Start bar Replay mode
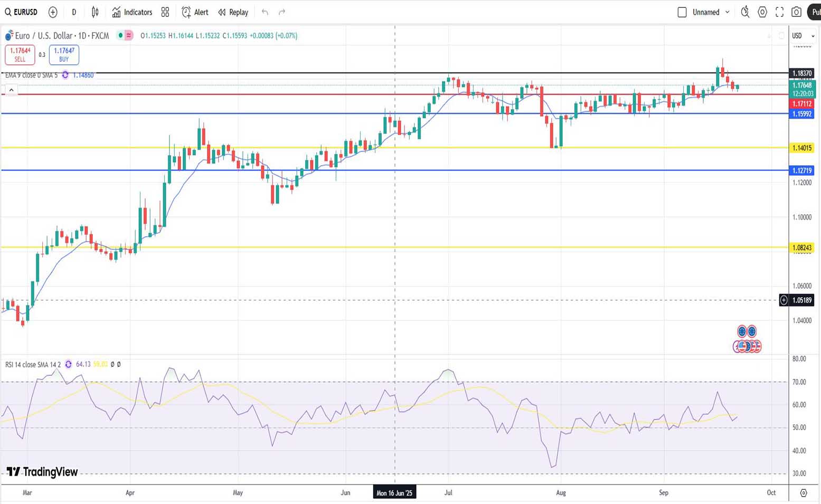 (233, 12)
